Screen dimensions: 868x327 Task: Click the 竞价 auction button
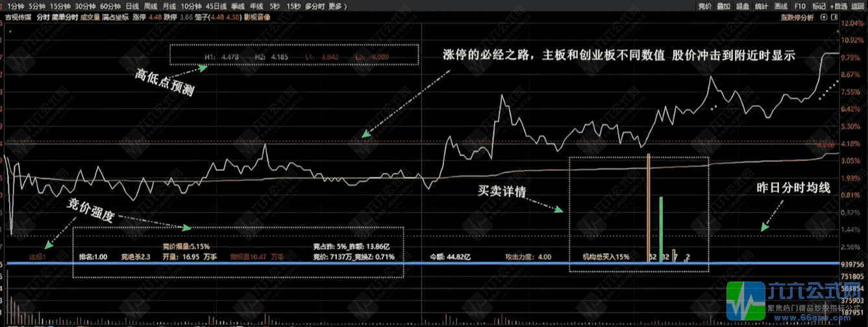[704, 6]
